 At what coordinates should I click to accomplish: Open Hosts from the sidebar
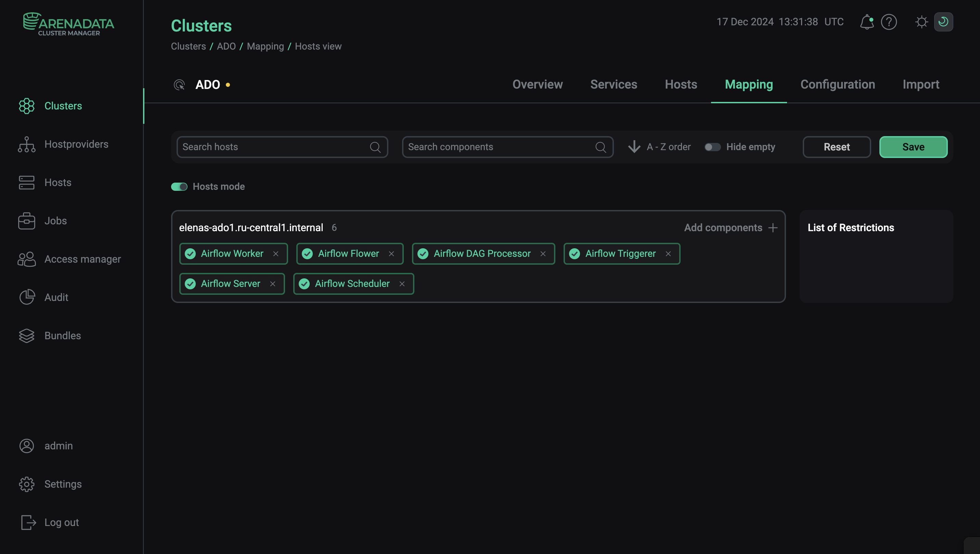58,183
